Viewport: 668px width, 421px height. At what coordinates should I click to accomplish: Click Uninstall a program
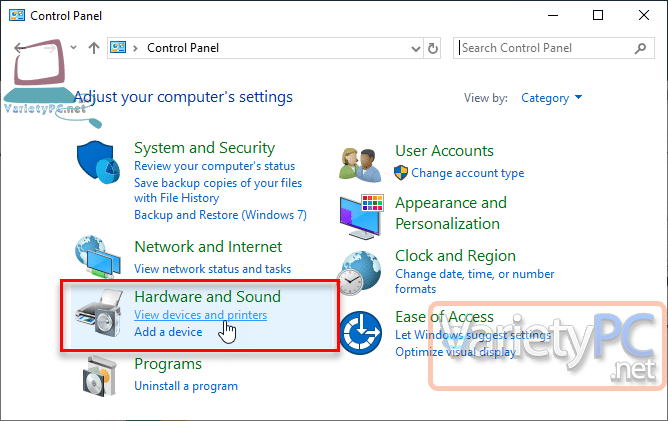pyautogui.click(x=186, y=386)
